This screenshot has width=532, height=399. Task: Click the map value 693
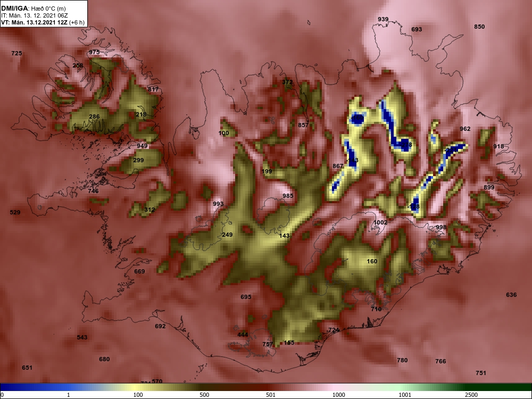pyautogui.click(x=417, y=29)
